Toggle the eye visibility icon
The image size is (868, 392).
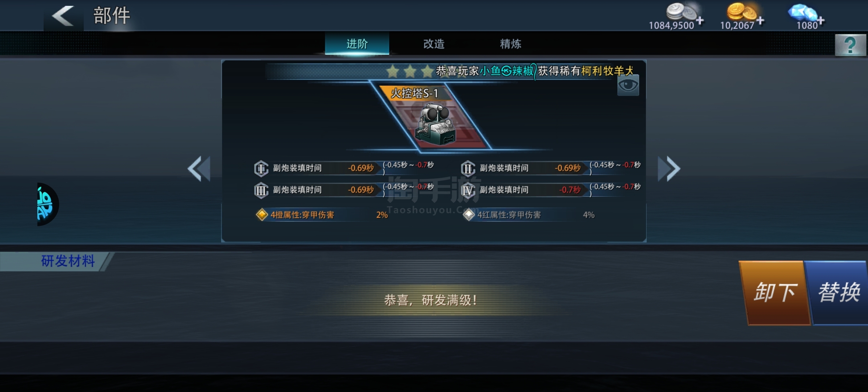(x=628, y=86)
